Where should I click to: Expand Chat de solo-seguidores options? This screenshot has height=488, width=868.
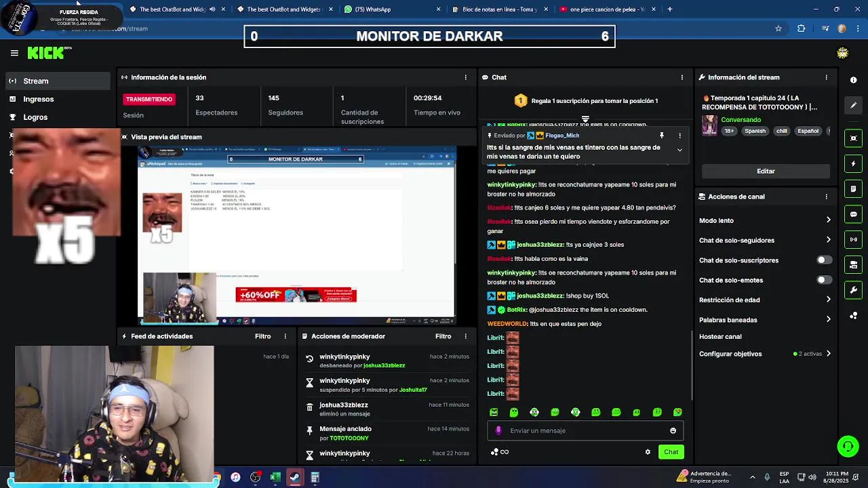click(x=828, y=240)
